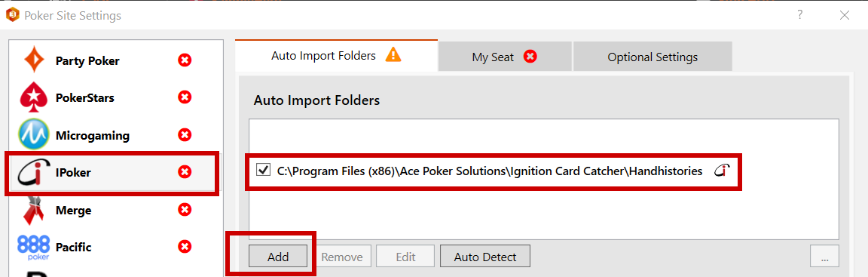
Task: Click the question mark help button
Action: pyautogui.click(x=800, y=16)
